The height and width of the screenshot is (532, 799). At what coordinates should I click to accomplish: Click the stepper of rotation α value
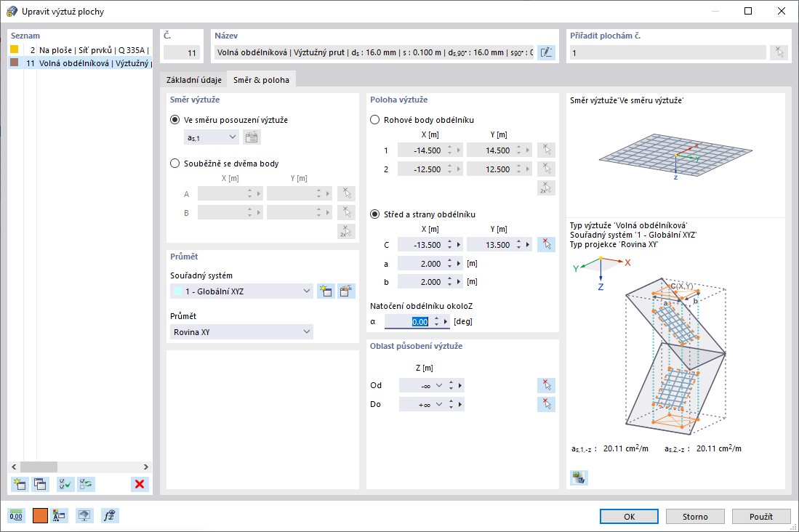point(437,321)
